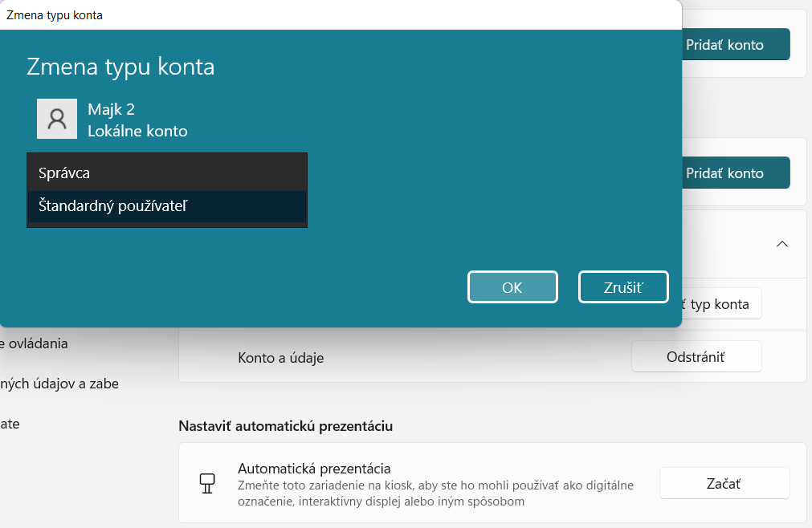Viewport: 812px width, 528px height.
Task: Click the topmost Pridať konto button
Action: click(736, 45)
